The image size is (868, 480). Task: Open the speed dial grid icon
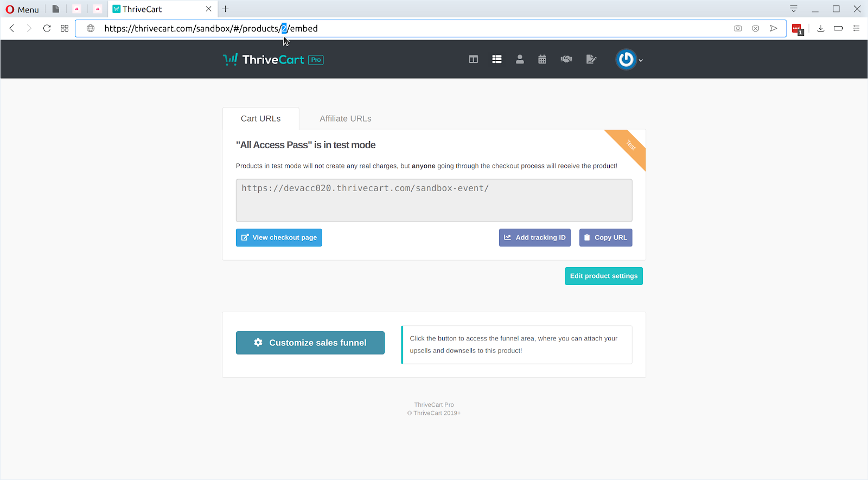point(65,28)
